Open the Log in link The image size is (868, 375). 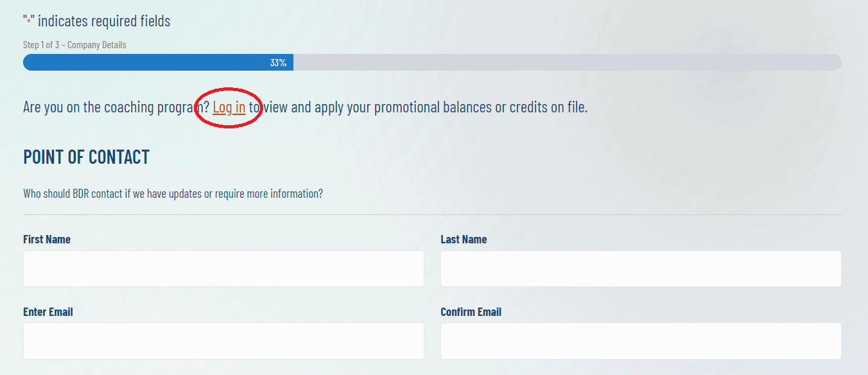pos(229,107)
